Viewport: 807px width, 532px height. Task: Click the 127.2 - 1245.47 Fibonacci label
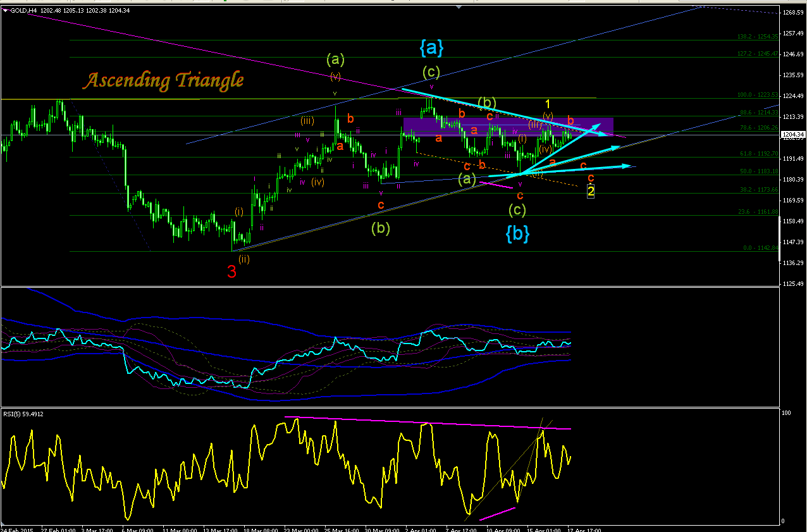758,54
